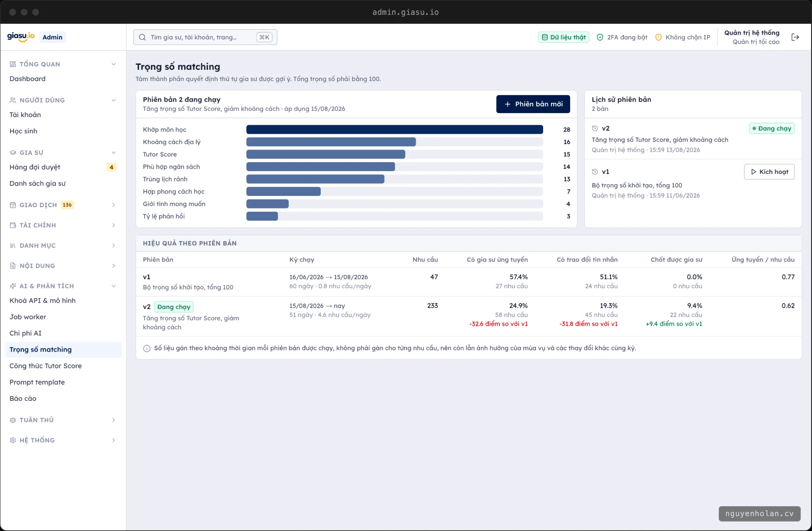Viewport: 812px width, 531px height.
Task: Go to Công thức Tutor Score
Action: pos(63,366)
